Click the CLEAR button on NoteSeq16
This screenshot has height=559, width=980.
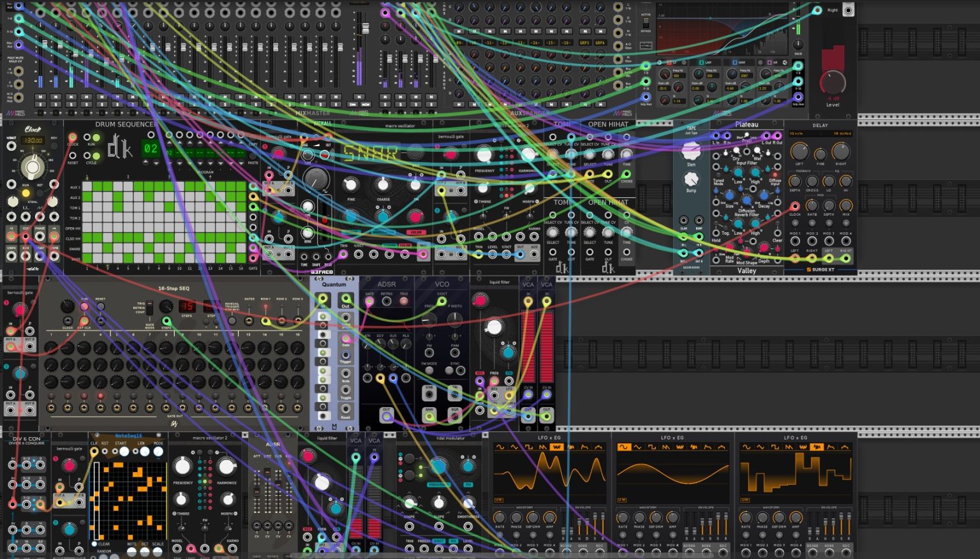tap(94, 544)
